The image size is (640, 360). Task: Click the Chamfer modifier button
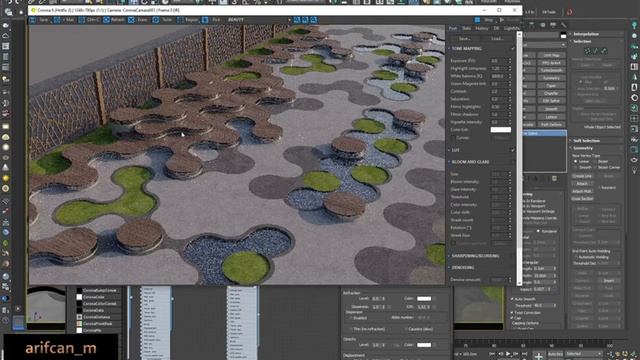point(551,93)
